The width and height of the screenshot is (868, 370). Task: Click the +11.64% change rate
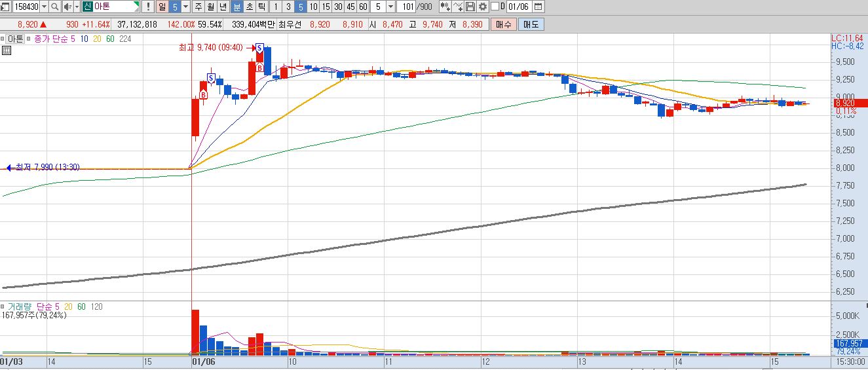pyautogui.click(x=95, y=24)
